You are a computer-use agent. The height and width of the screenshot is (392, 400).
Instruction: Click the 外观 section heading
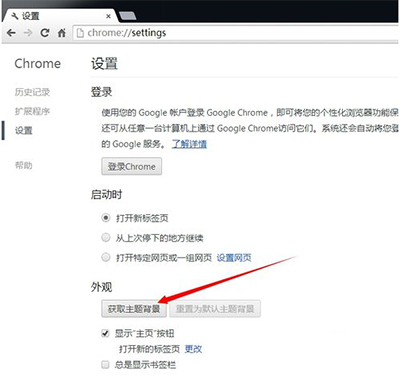pos(101,287)
